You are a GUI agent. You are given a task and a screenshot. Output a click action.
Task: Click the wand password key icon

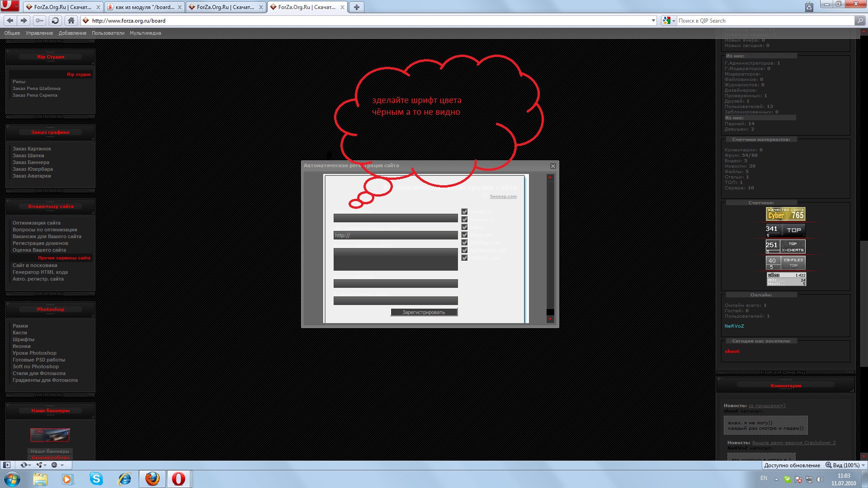point(40,20)
